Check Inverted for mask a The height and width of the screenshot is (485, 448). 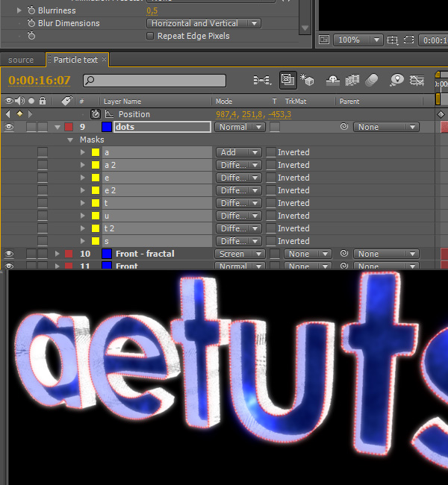pyautogui.click(x=271, y=152)
